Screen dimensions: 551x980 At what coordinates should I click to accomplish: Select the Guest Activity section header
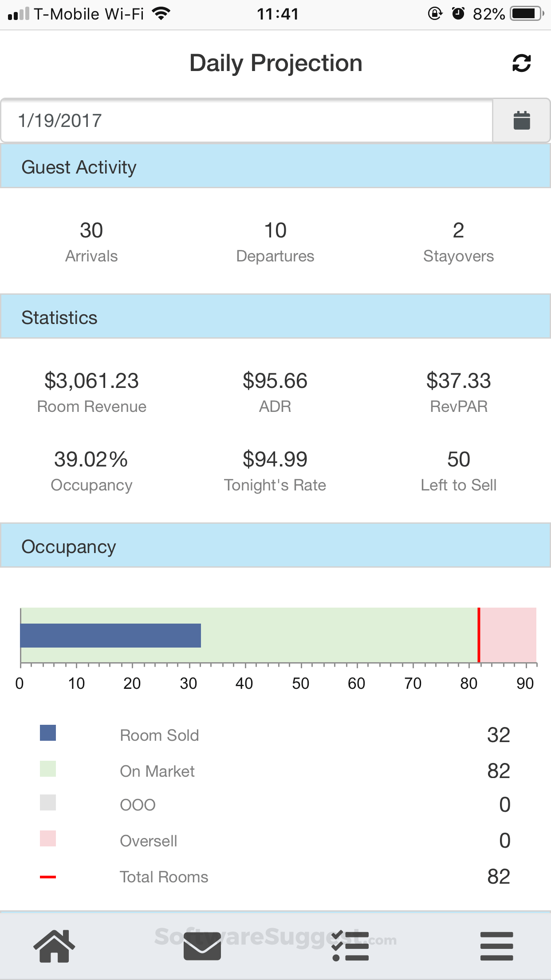pyautogui.click(x=275, y=167)
